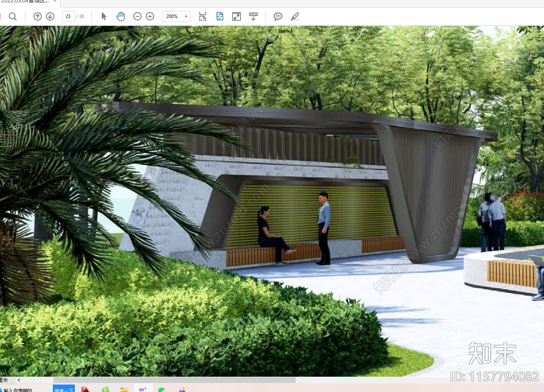544x392 pixels.
Task: Go to the next page
Action: 50,16
